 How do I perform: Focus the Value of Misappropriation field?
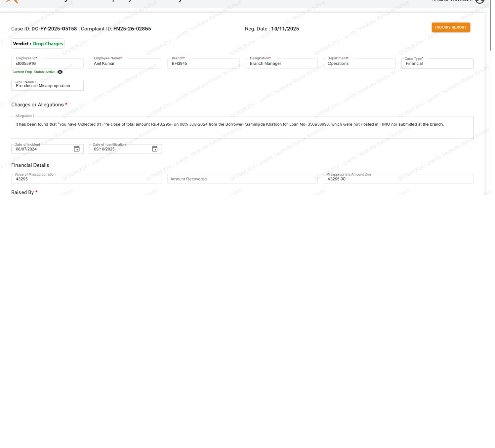(x=86, y=179)
